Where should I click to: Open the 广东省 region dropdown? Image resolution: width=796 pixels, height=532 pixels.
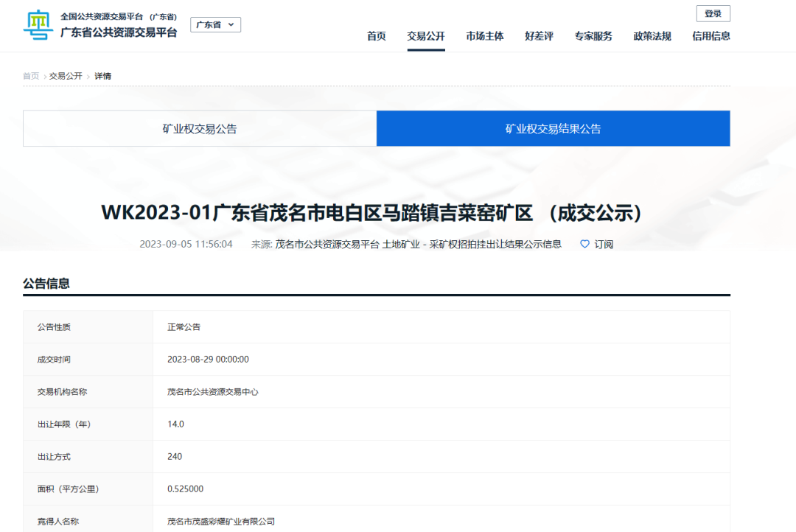pos(215,25)
